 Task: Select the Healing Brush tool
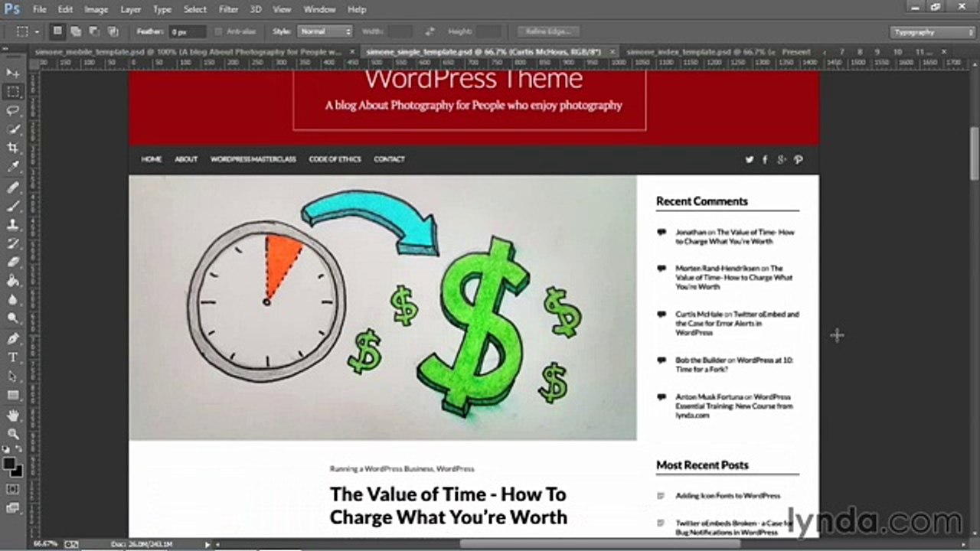[13, 187]
